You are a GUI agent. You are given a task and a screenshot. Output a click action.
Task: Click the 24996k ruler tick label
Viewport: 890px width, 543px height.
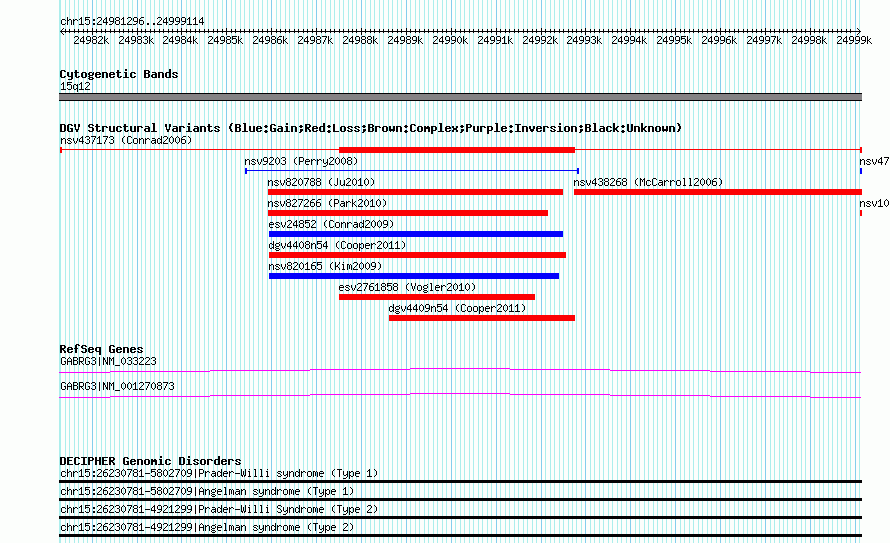click(719, 40)
